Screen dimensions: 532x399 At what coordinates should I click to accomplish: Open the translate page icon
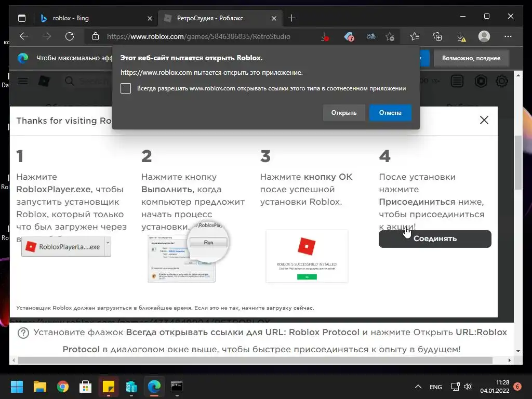[370, 36]
